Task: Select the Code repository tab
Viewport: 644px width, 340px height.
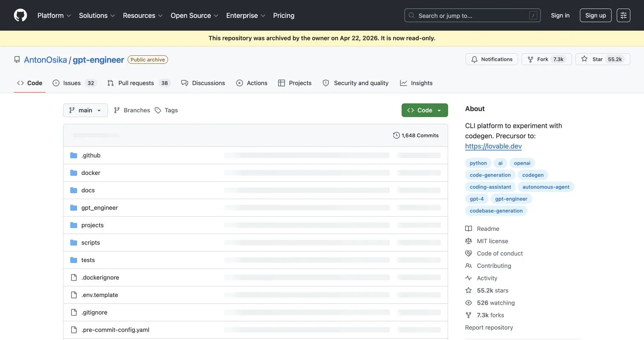Action: tap(29, 83)
